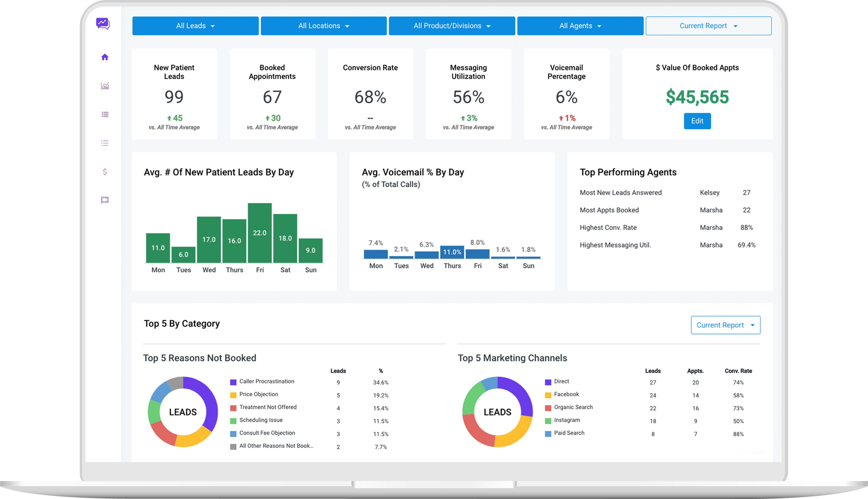868x499 pixels.
Task: Expand the All Leads dropdown
Action: pyautogui.click(x=195, y=26)
